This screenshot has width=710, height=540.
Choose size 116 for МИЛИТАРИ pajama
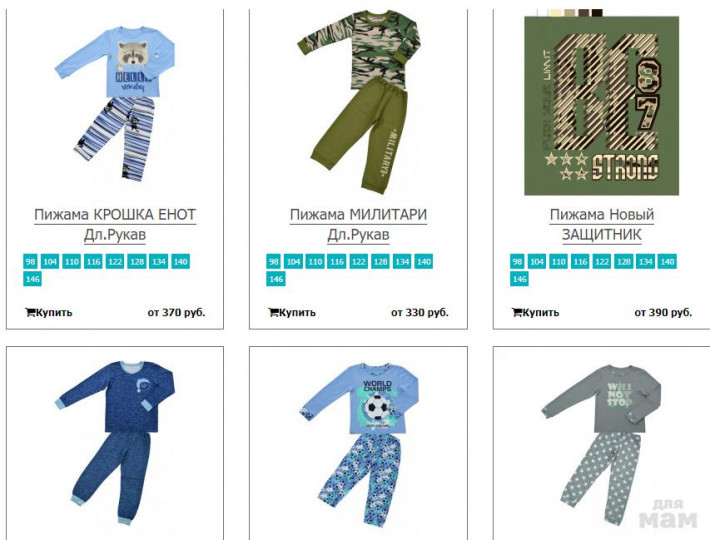click(336, 261)
